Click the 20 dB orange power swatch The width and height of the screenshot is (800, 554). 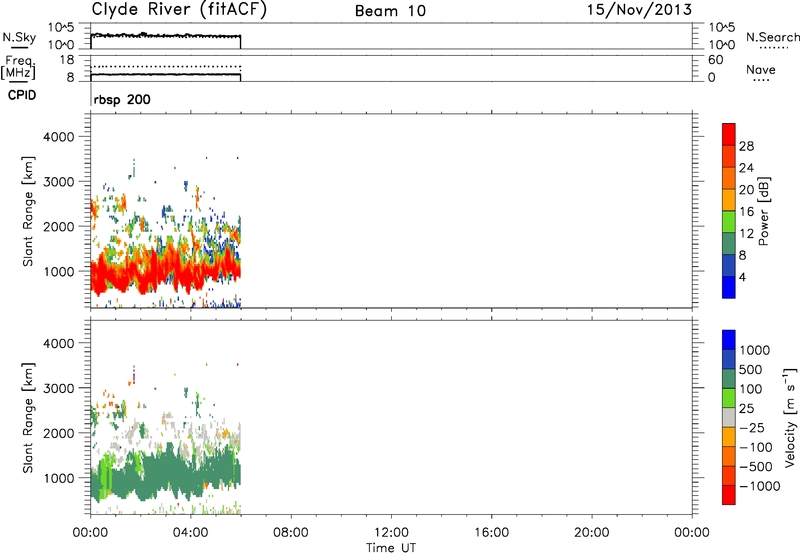click(x=729, y=178)
